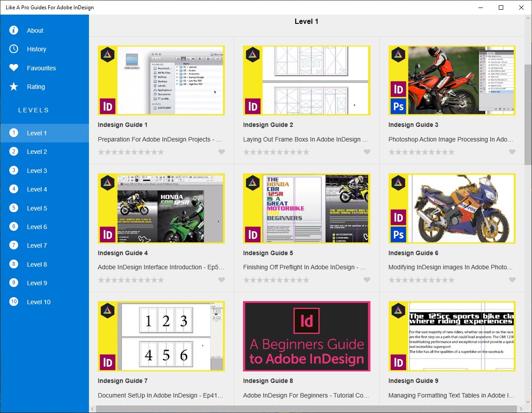Favourite Indesign Guide 6 with heart
Viewport: 532px width, 413px height.
pos(512,280)
